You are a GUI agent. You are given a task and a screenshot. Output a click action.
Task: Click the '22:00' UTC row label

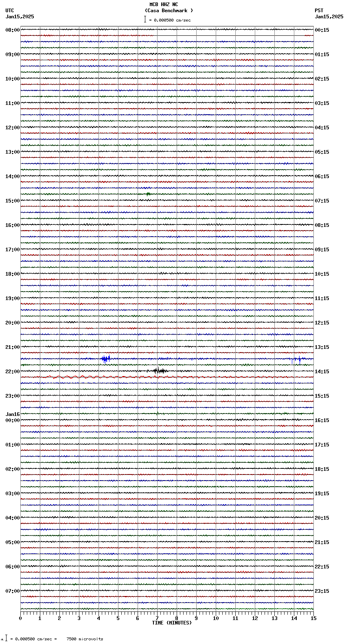tap(13, 372)
